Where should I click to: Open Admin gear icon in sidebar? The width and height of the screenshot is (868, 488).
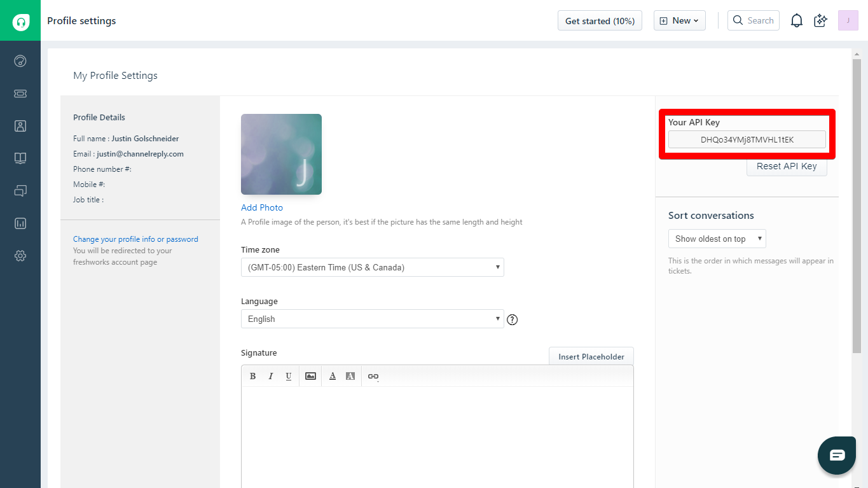[20, 256]
